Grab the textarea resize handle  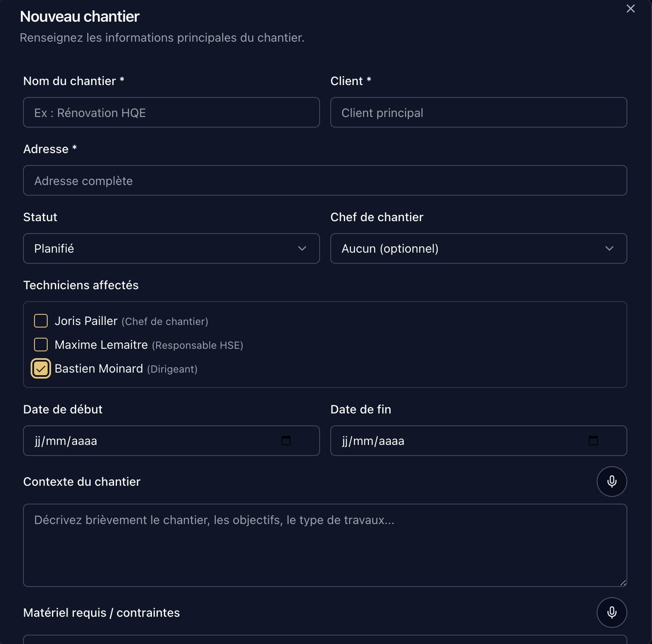tap(623, 583)
